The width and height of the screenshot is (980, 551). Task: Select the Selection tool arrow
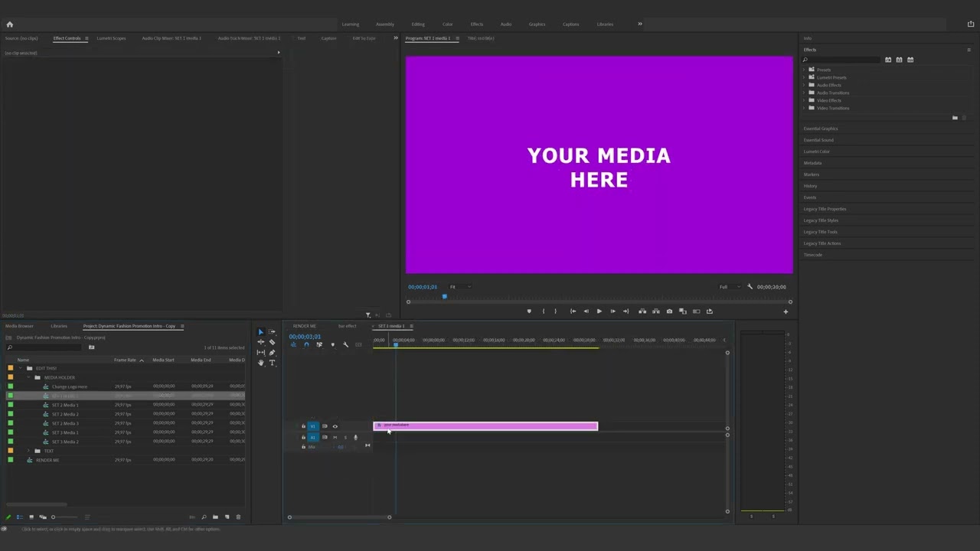260,332
